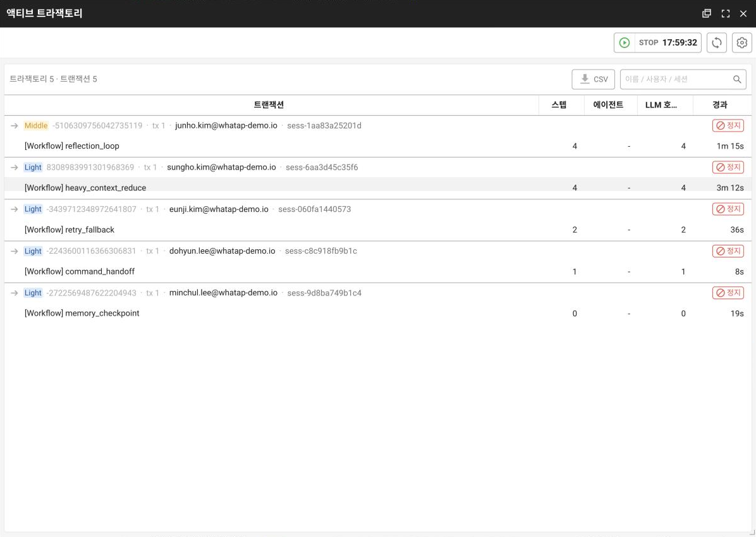Stop the retry_fallback transaction with 정지

point(728,209)
